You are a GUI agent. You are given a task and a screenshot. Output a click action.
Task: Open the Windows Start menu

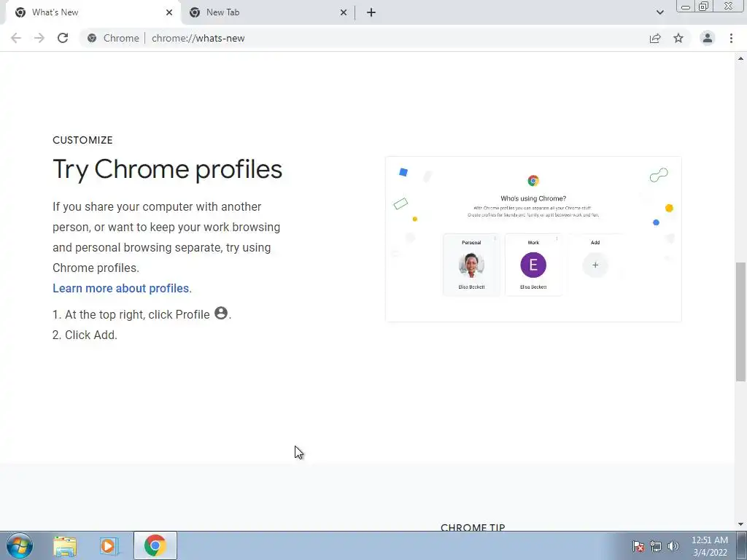(x=20, y=545)
